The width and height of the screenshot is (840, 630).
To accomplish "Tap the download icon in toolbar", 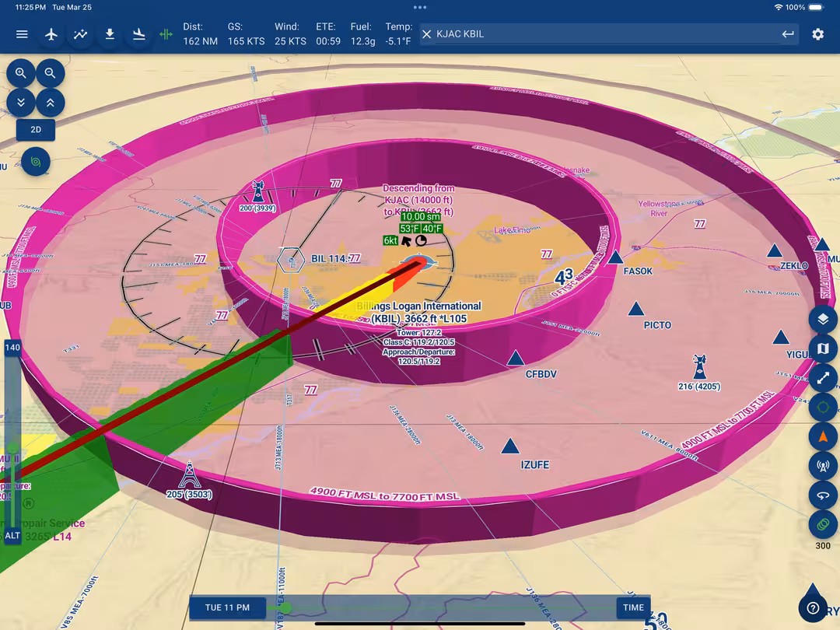I will [110, 34].
